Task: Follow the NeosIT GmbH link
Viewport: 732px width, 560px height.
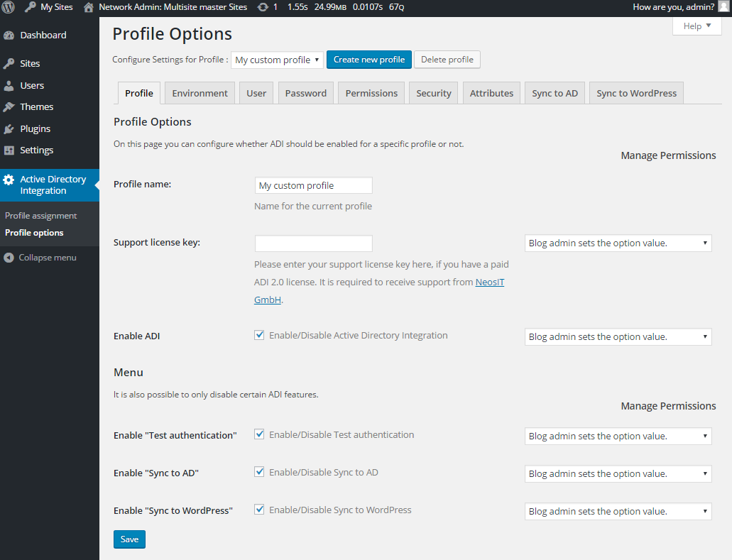Action: (489, 282)
